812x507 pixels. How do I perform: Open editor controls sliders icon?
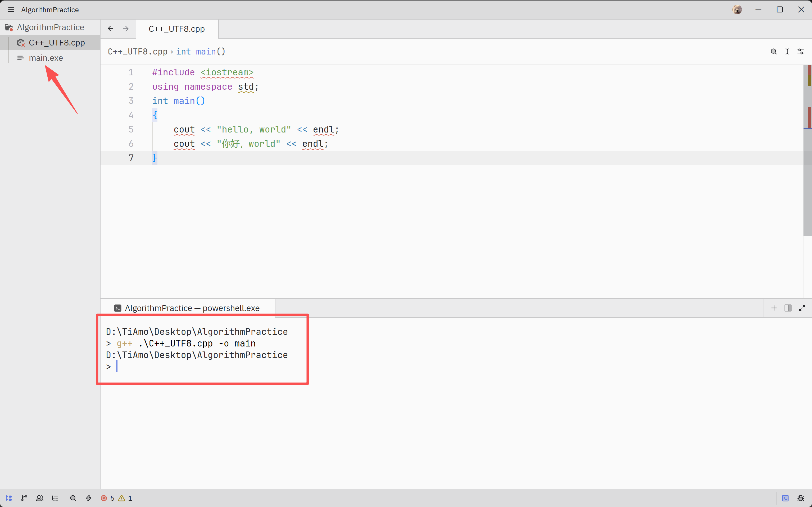pos(801,52)
